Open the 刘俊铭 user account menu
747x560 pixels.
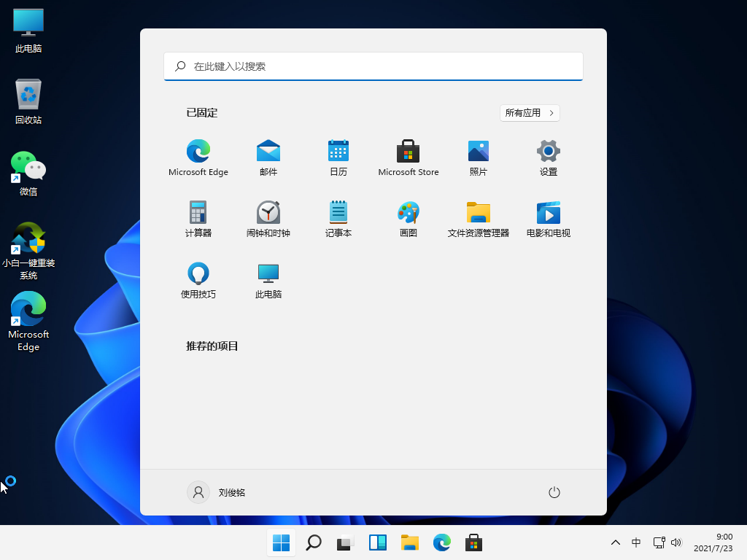(x=217, y=492)
